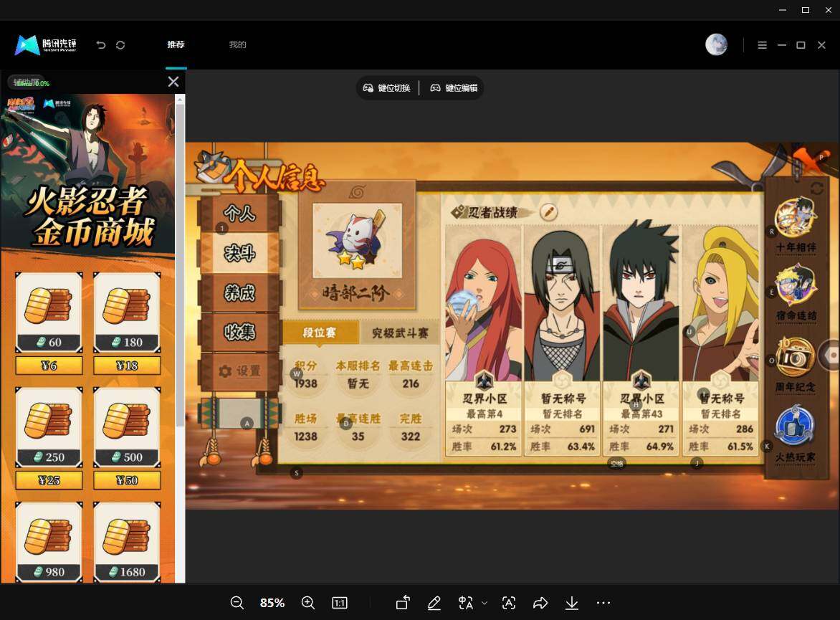The image size is (840, 620).
Task: Rotate the image using the rotate icon
Action: 403,603
